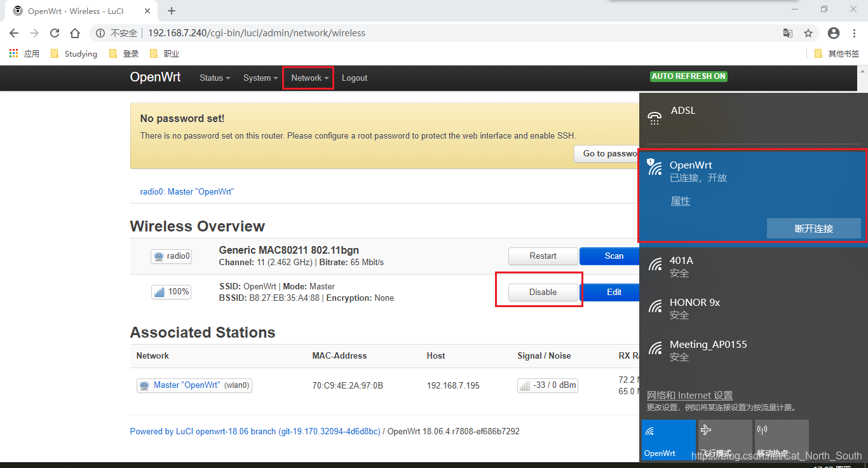868x468 pixels.
Task: Open radio0: Master "OpenWrt" link
Action: [187, 191]
